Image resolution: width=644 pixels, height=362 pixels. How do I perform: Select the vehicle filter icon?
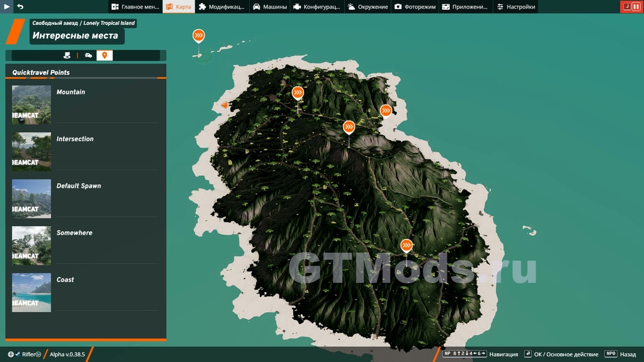(88, 56)
